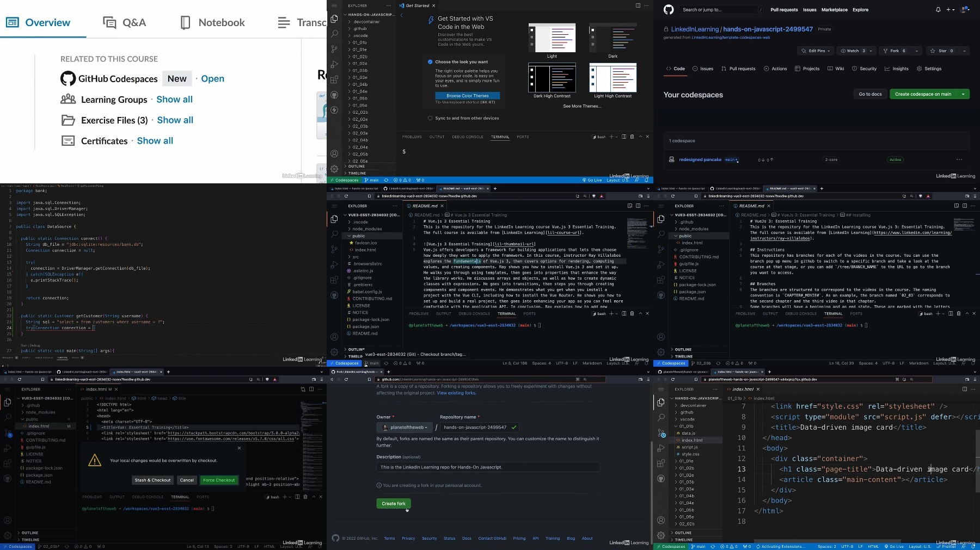Open the Actions tab of the repository
Viewport: 980px width, 550px height.
pyautogui.click(x=775, y=69)
